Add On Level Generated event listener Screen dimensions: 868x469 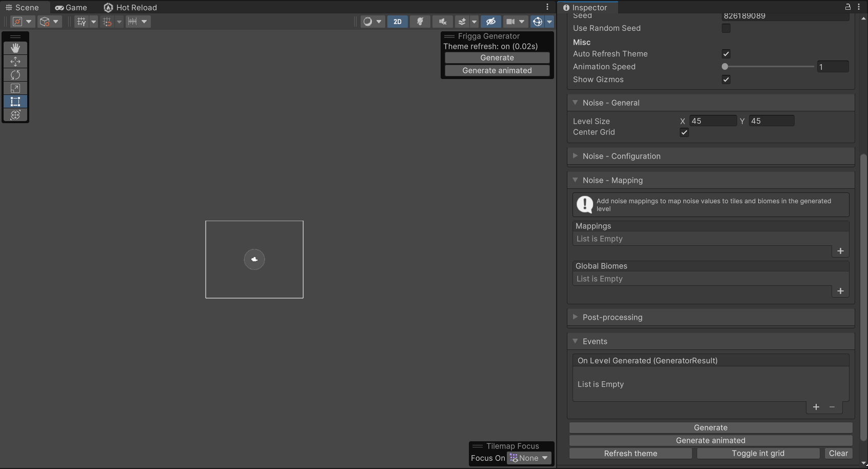(x=816, y=407)
